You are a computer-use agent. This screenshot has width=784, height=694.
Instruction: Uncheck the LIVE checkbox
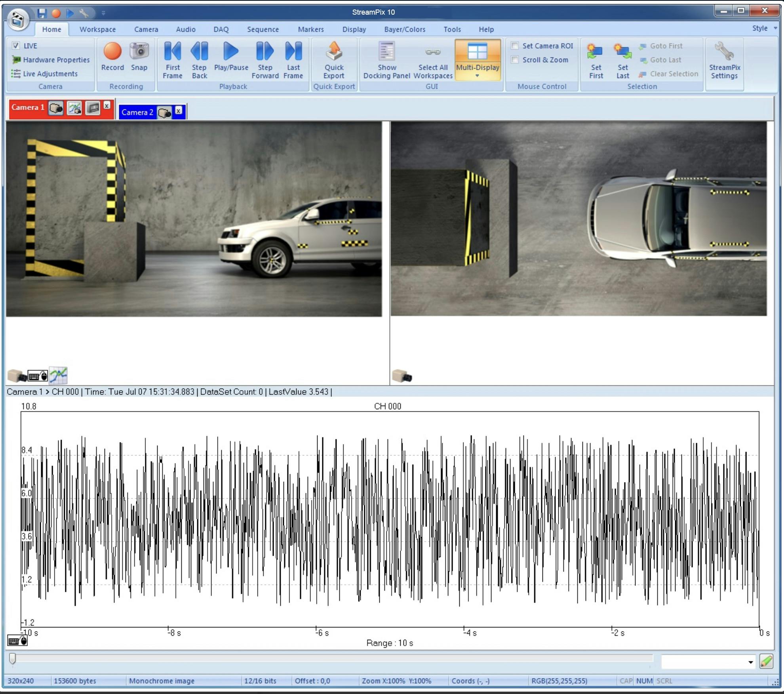[x=16, y=46]
